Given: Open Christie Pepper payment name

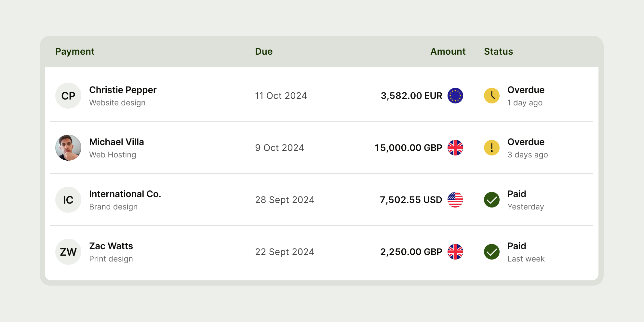Looking at the screenshot, I should point(123,90).
